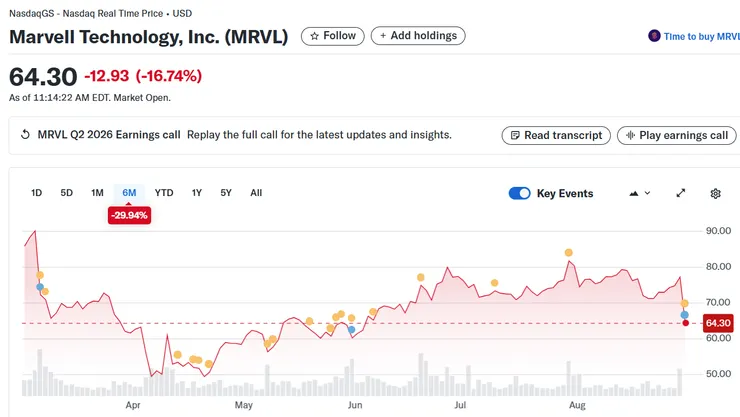Viewport: 740px width, 417px height.
Task: Select the 5Y chart range
Action: 226,193
